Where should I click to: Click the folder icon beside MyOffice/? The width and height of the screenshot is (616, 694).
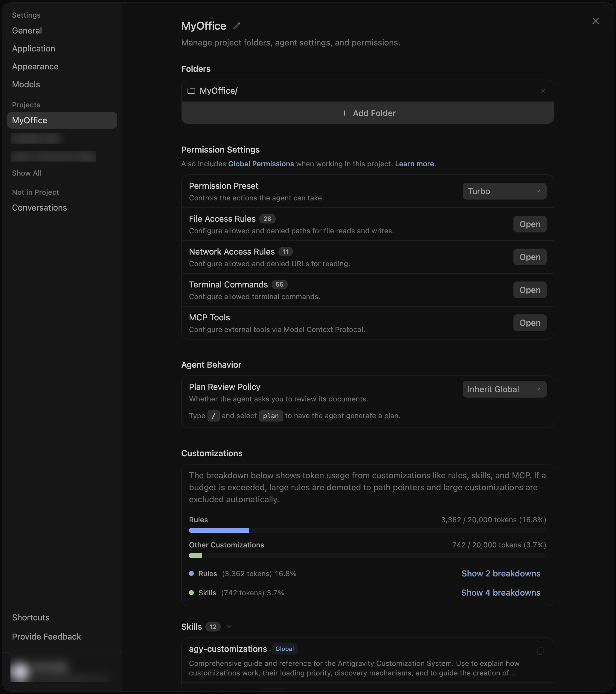click(191, 91)
